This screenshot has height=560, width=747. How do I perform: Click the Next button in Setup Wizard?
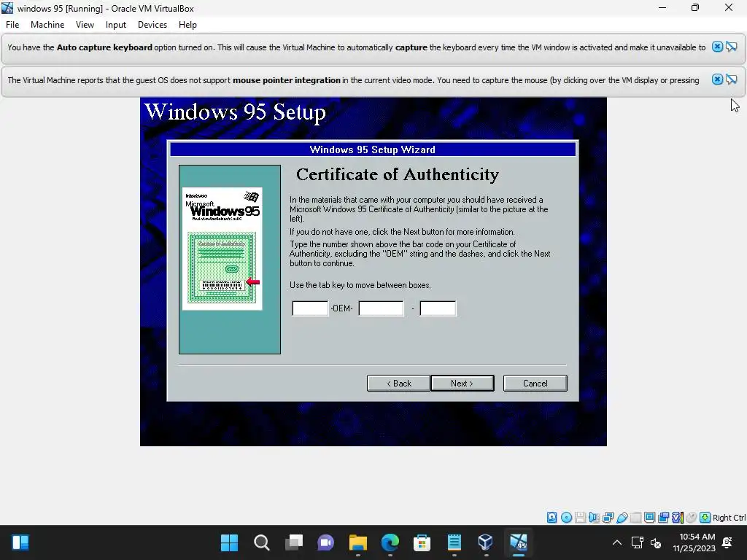coord(462,384)
